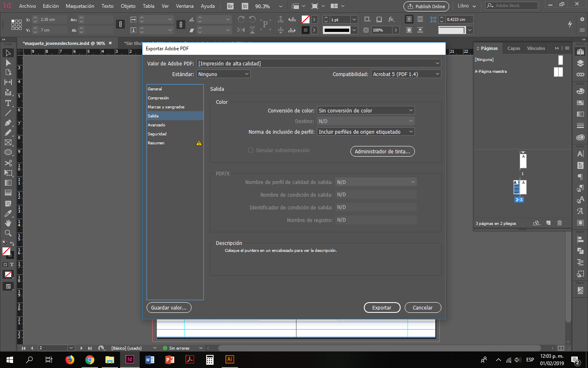Click the fill none color swatch in control bar
The width and height of the screenshot is (588, 368).
[305, 19]
